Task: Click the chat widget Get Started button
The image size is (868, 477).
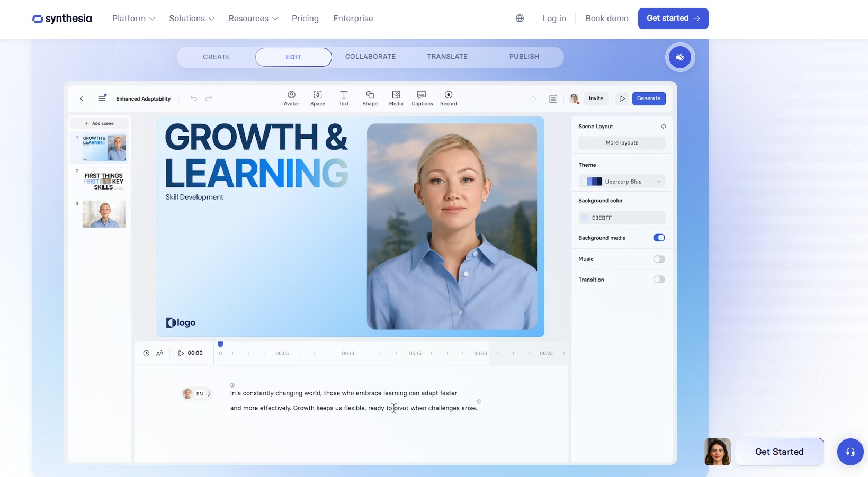Action: point(780,452)
